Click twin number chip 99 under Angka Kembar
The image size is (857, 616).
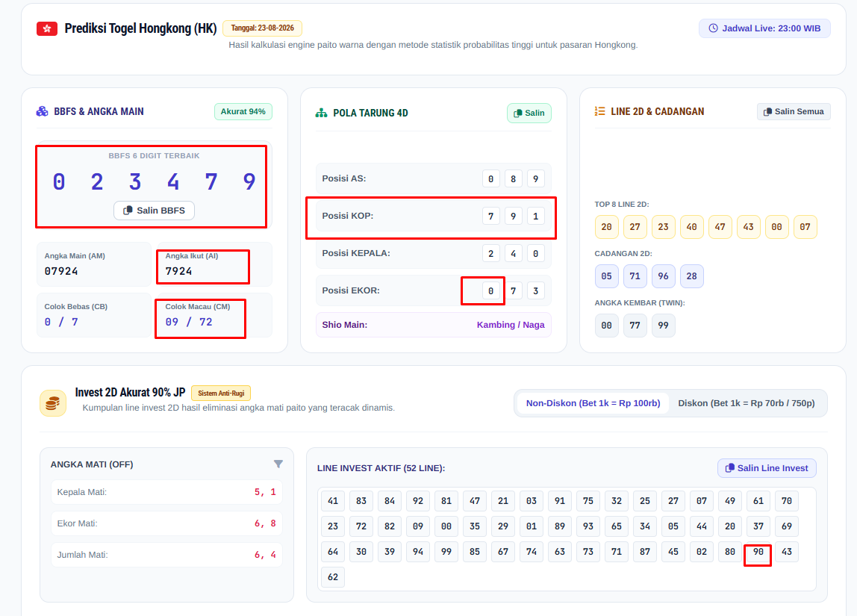[664, 326]
